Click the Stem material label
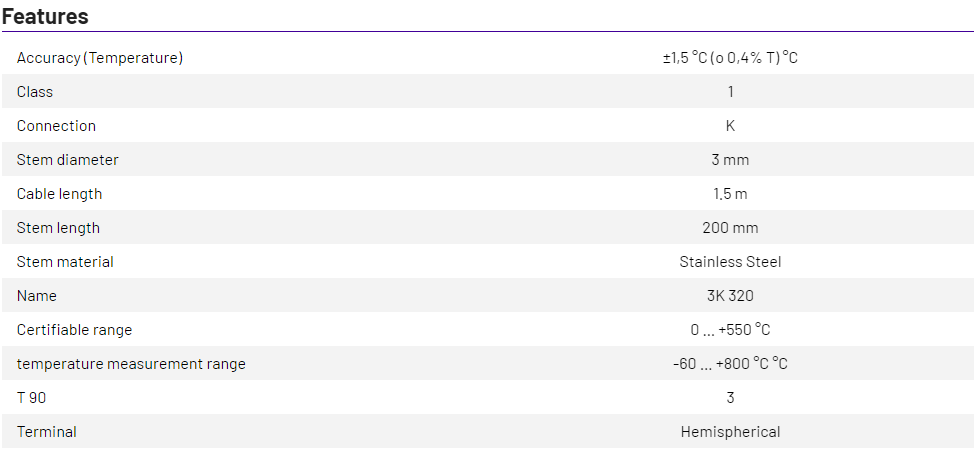 tap(65, 262)
